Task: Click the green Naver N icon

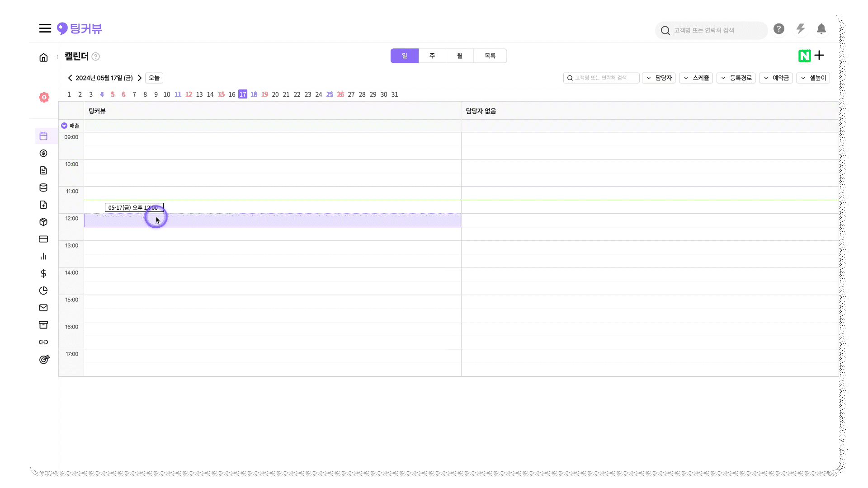Action: 804,56
